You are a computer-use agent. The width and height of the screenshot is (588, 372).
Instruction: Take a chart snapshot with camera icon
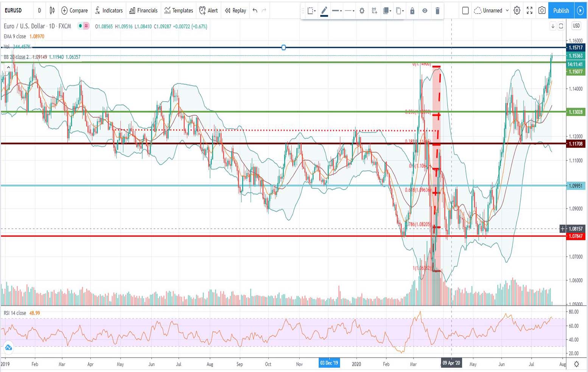542,11
